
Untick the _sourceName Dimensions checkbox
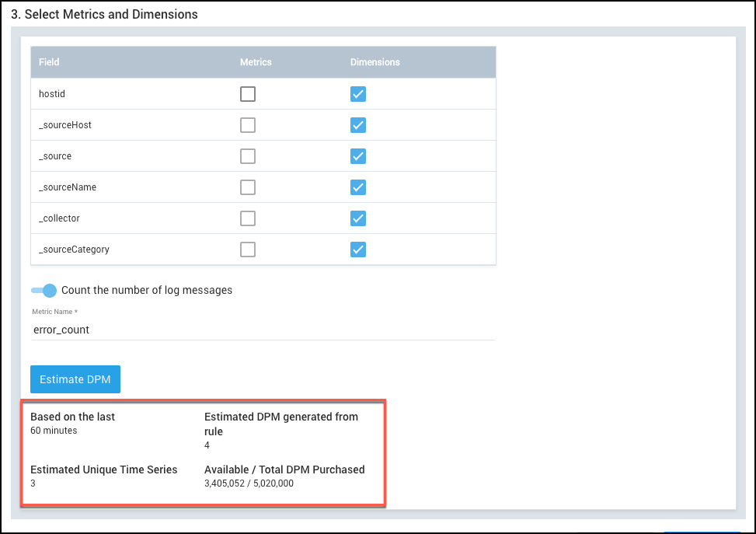[357, 187]
